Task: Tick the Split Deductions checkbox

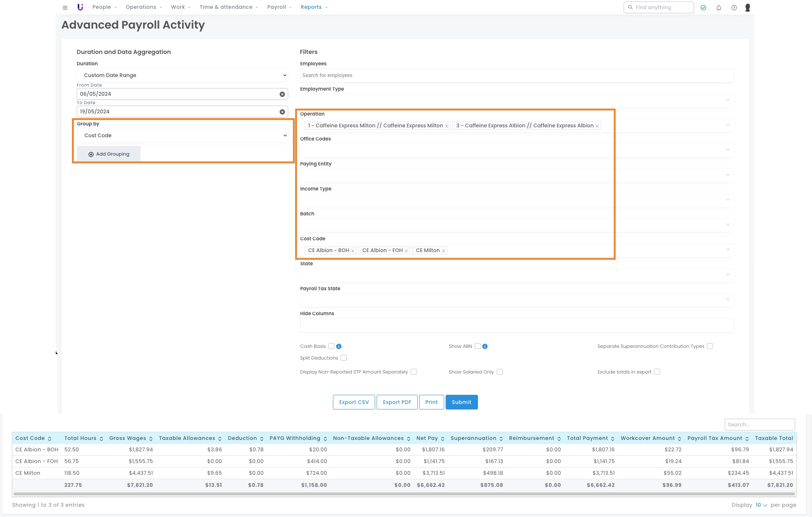Action: click(x=344, y=358)
